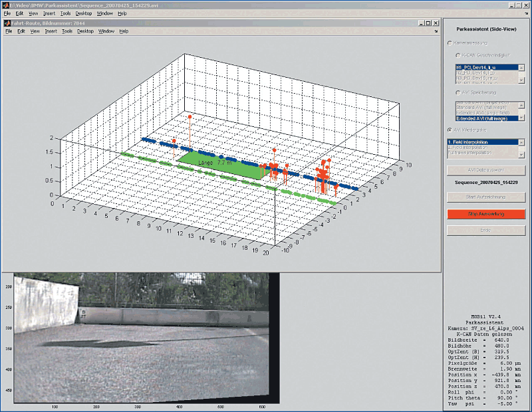Enable the K-CAN Geschwindigkeit option

pos(458,54)
